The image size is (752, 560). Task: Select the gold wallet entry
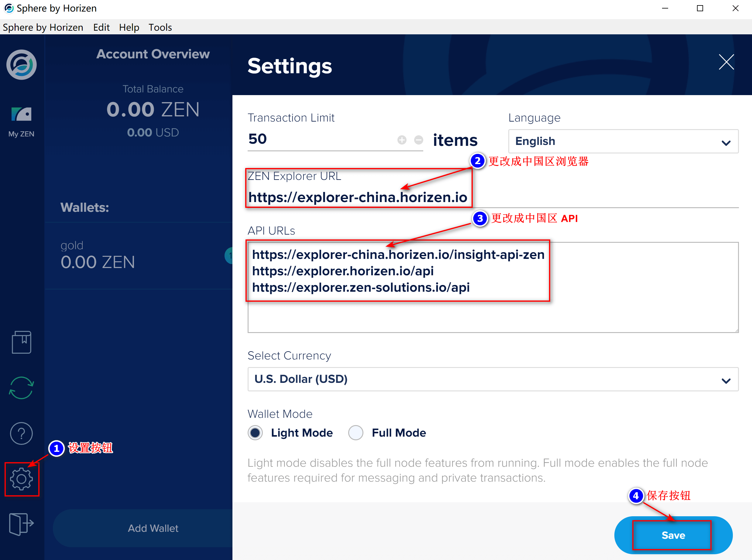(139, 256)
